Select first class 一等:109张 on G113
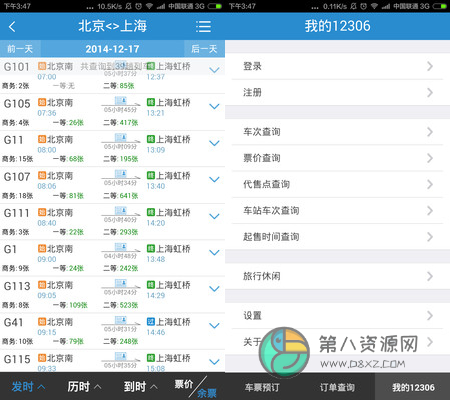450x400 pixels. click(x=70, y=305)
